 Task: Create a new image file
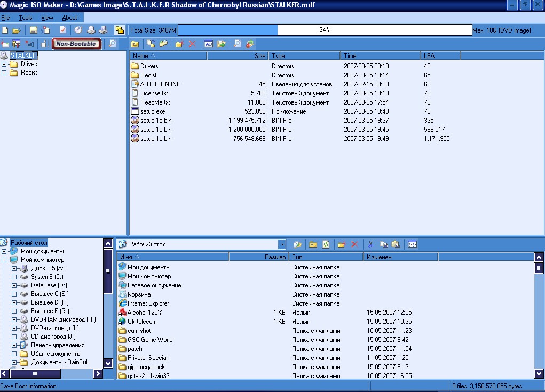pos(5,30)
